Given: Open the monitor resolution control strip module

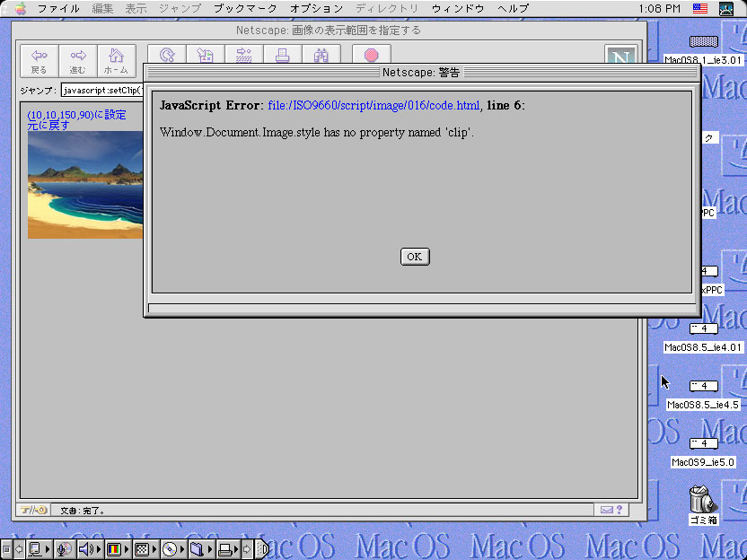Looking at the screenshot, I should (145, 549).
